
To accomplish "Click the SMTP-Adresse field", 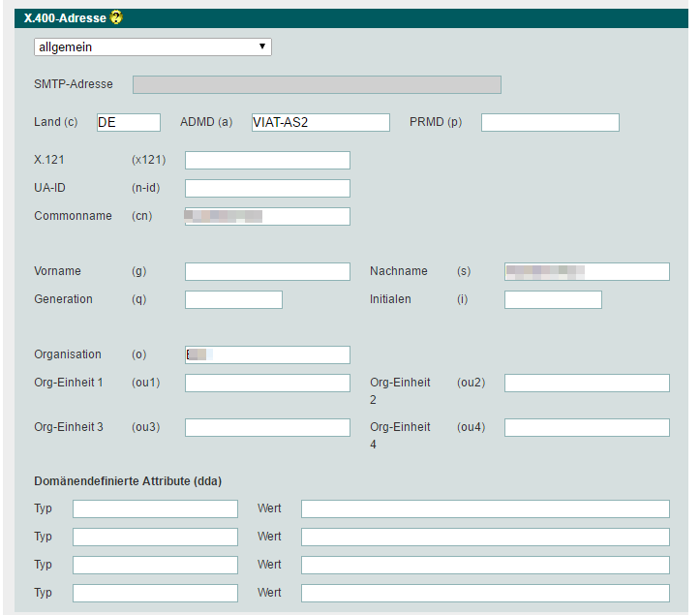I will point(317,84).
